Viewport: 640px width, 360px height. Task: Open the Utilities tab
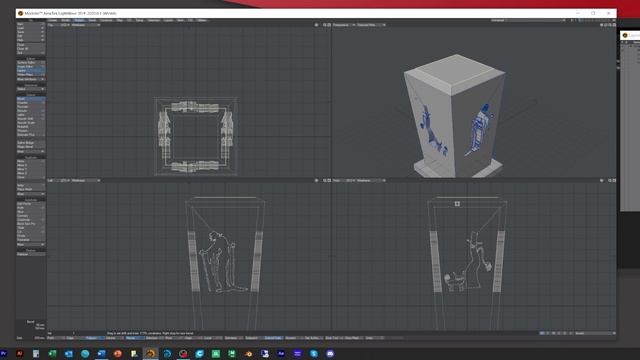pos(202,20)
